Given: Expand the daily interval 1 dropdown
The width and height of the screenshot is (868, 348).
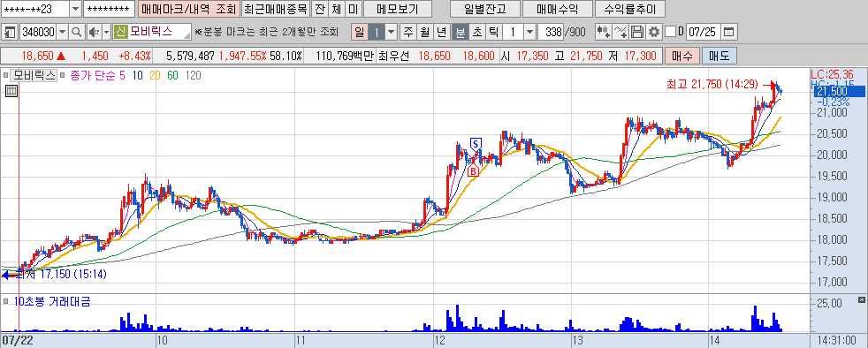Looking at the screenshot, I should coord(392,32).
